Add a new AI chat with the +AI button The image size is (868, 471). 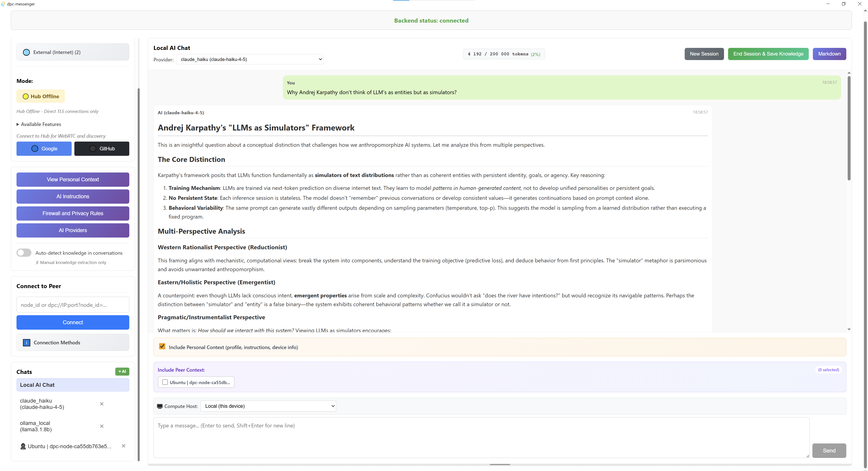(x=122, y=371)
